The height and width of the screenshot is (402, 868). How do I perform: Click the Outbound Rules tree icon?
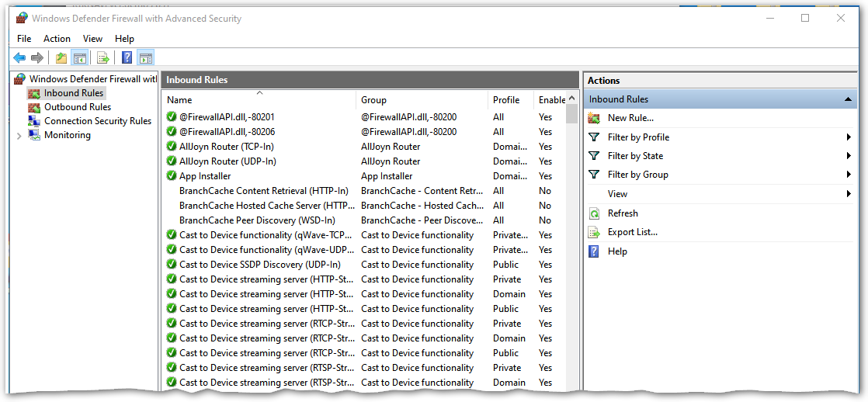33,107
